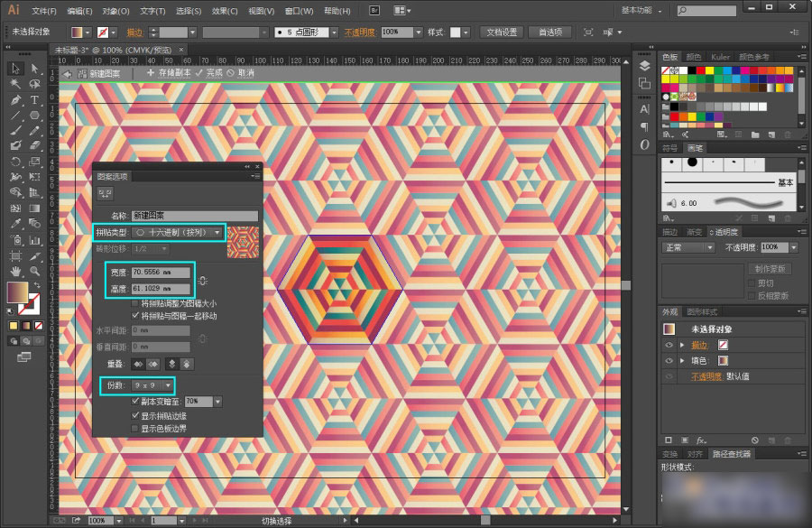Select the Eyedropper tool

(x=16, y=223)
